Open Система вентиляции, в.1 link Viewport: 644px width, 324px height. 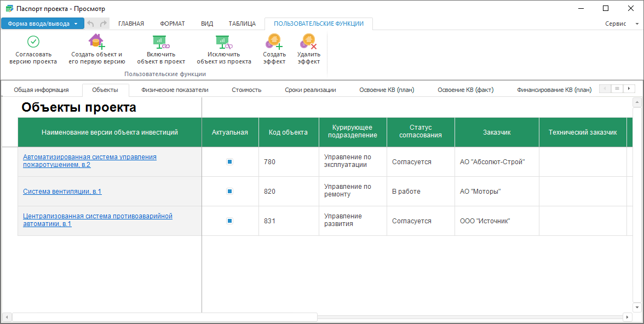(62, 192)
